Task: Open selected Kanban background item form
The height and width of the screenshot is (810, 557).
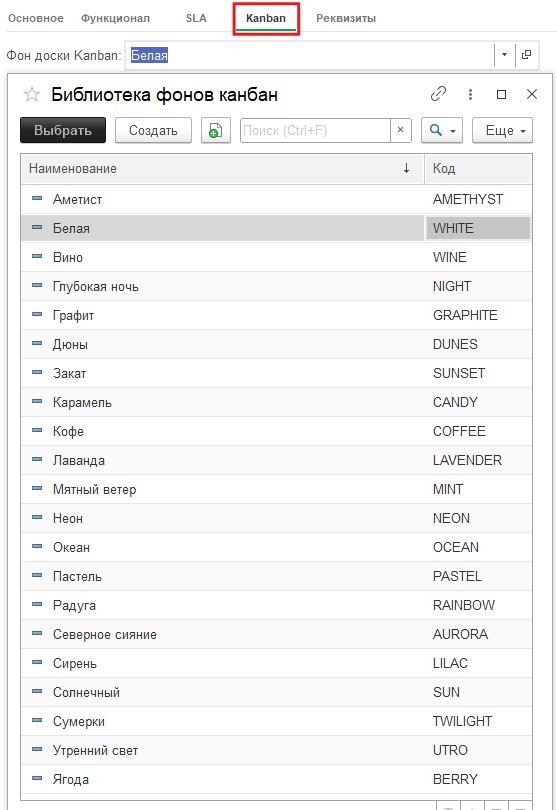Action: pyautogui.click(x=527, y=55)
